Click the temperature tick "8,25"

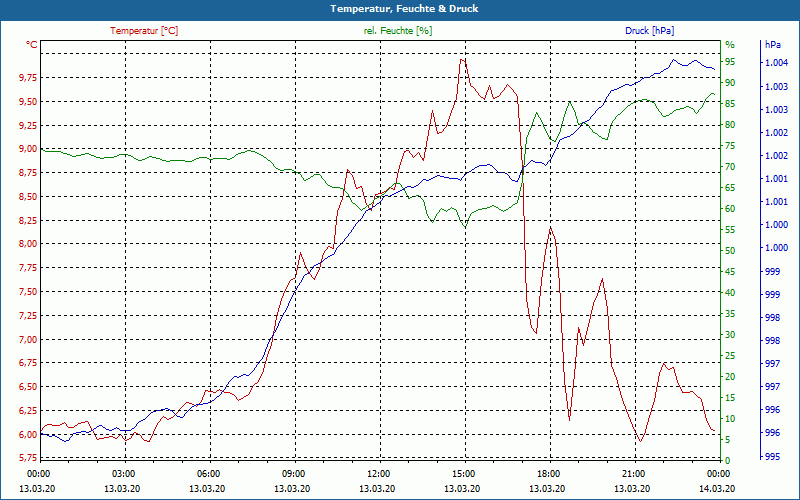(28, 220)
